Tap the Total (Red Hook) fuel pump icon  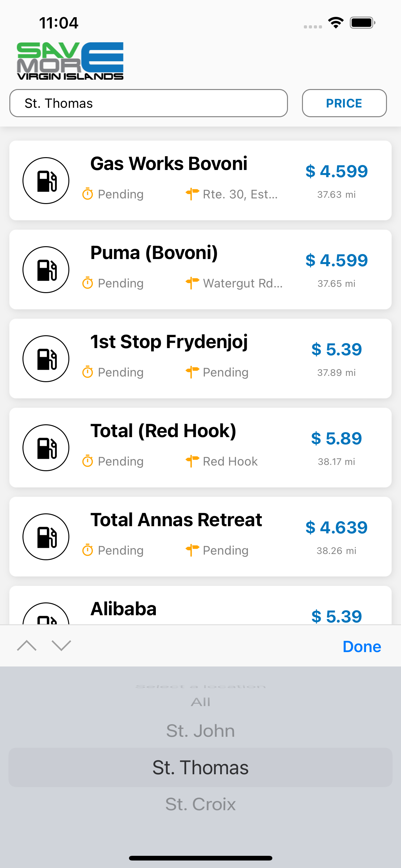click(46, 447)
